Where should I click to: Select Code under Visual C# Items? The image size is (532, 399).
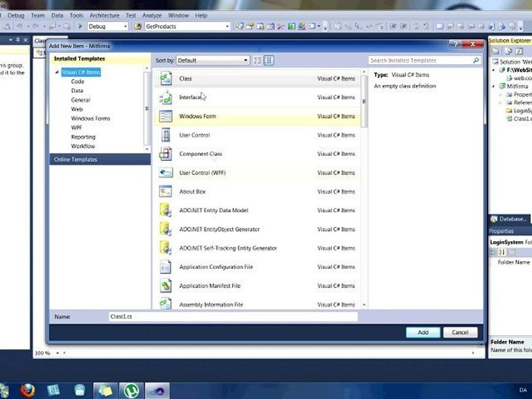coord(78,81)
